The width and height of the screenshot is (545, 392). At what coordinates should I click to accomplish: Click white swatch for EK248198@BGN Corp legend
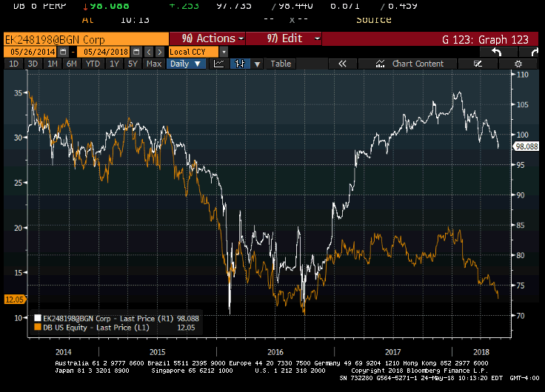point(38,318)
